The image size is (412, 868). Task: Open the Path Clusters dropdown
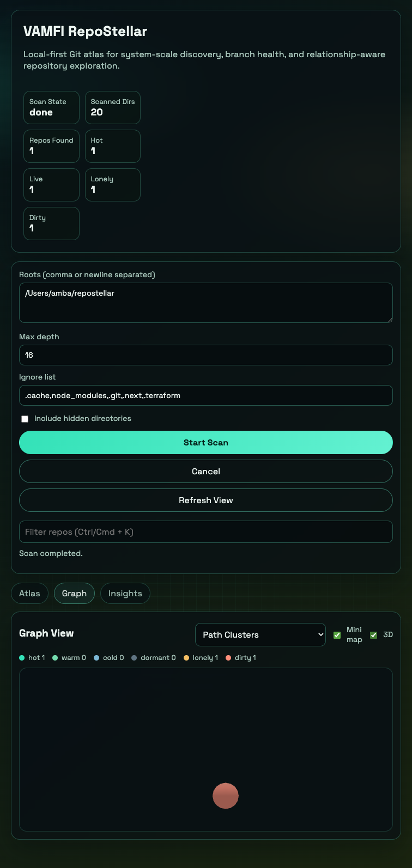tap(260, 634)
